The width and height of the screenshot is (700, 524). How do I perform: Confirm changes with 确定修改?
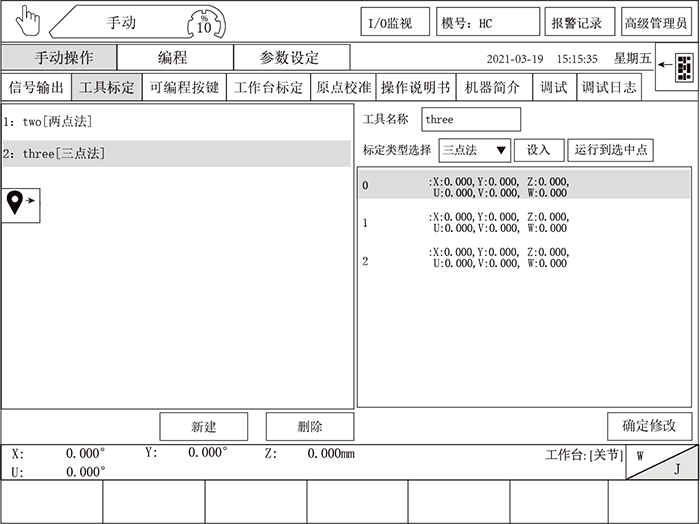coord(649,426)
